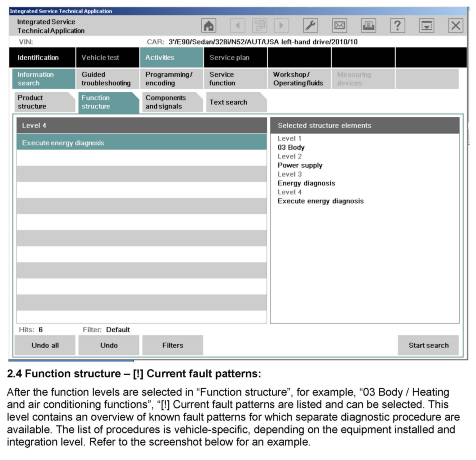476x460 pixels.
Task: Click the back arrow navigation icon
Action: tap(237, 26)
